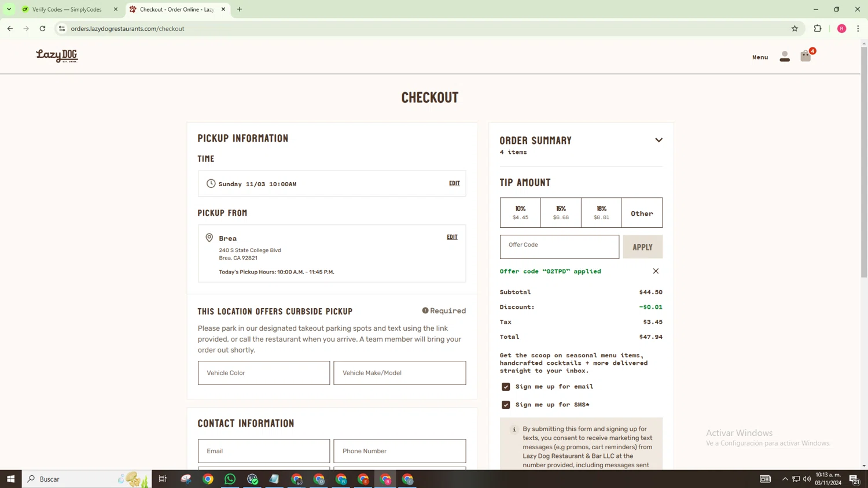Go back to the previous page
This screenshot has width=868, height=488.
pos(10,28)
